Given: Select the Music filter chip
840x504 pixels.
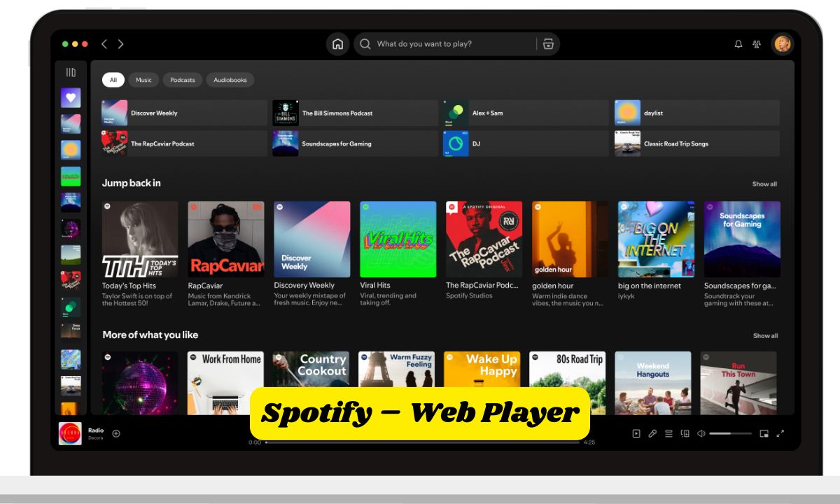Looking at the screenshot, I should (x=143, y=80).
